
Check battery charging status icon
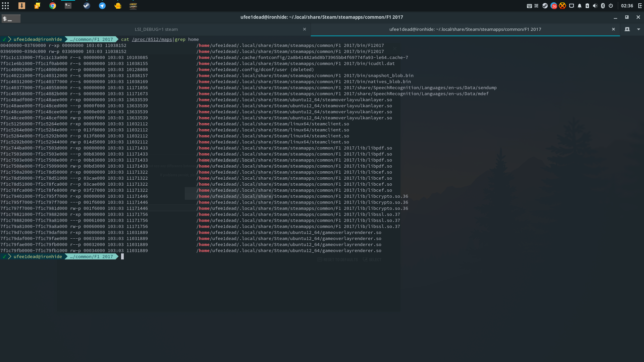coord(587,6)
